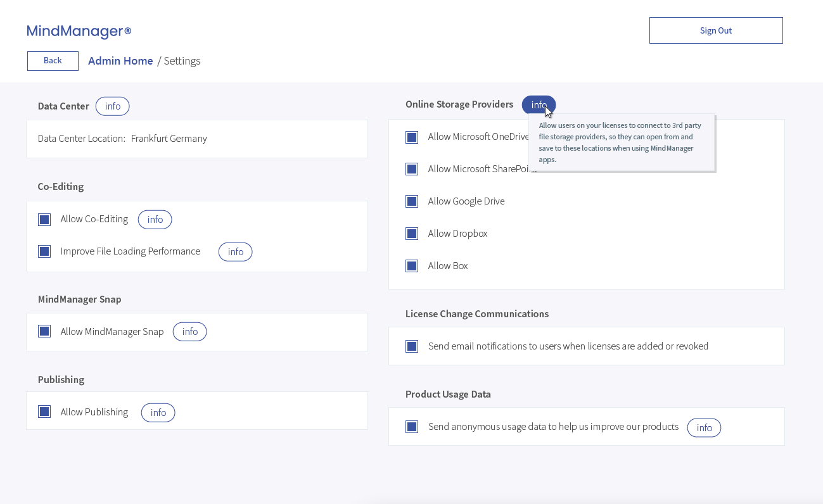Open the MindManager Snap info bubble
This screenshot has width=823, height=504.
[x=189, y=332]
